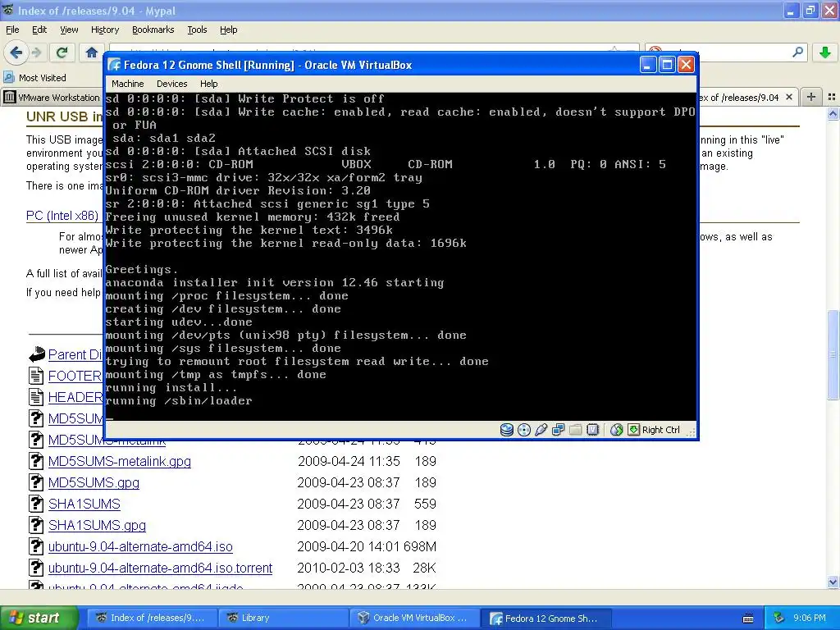This screenshot has width=840, height=630.
Task: Follow the PC (Intel x86) link
Action: coord(62,216)
